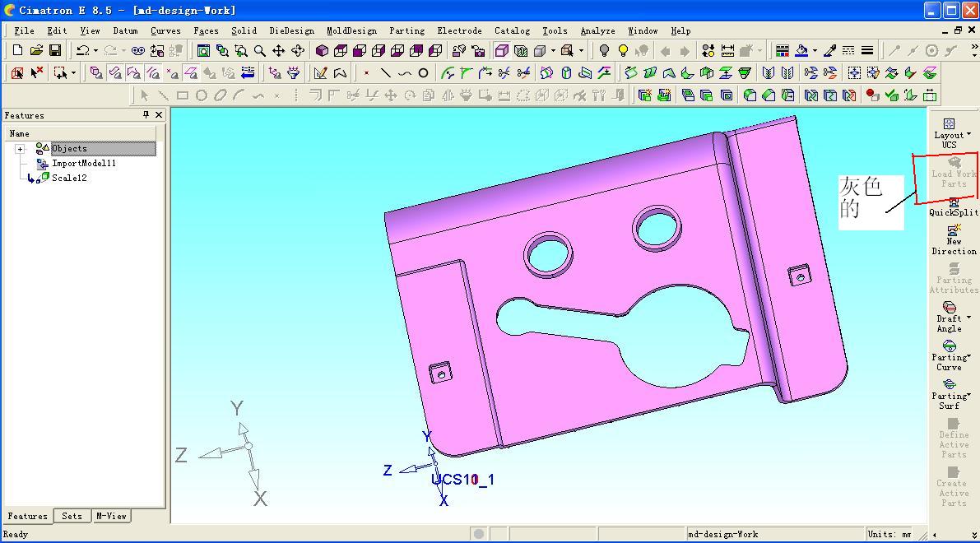Viewport: 980px width, 543px height.
Task: Open the measurement ruler tool
Action: [x=727, y=51]
